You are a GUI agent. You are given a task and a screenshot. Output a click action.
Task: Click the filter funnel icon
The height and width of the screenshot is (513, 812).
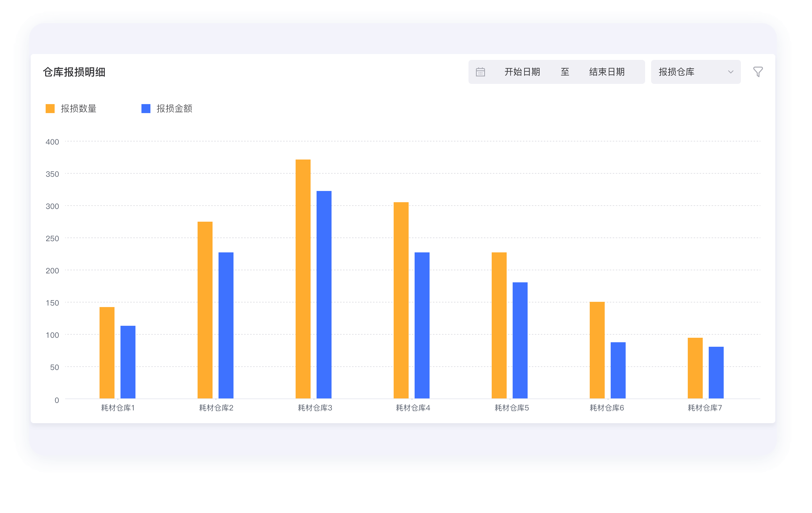pyautogui.click(x=758, y=72)
